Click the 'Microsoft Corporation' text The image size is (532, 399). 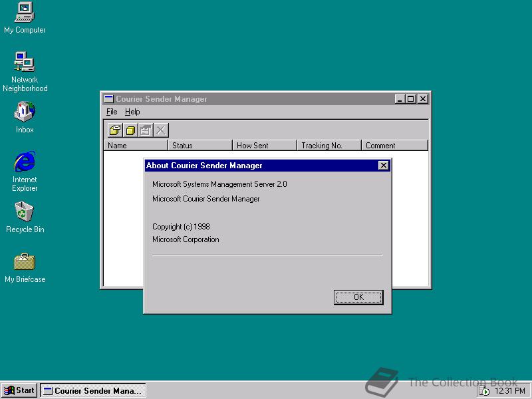pos(186,239)
